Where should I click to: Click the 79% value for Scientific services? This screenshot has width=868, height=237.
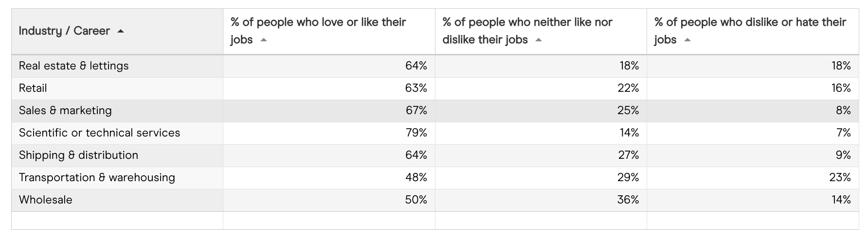pyautogui.click(x=416, y=133)
